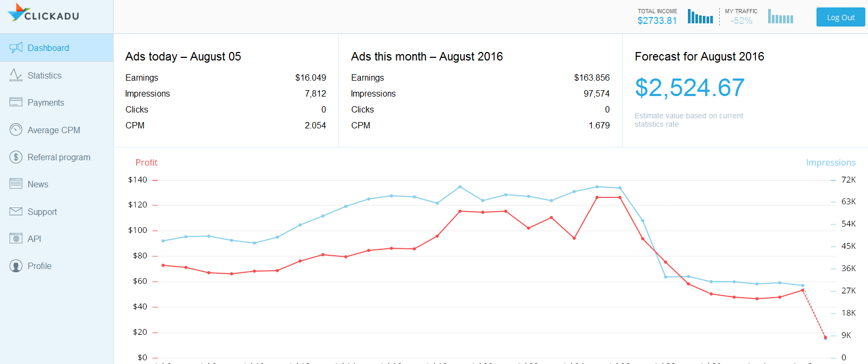Click the News list icon
The image size is (868, 364).
tap(16, 184)
